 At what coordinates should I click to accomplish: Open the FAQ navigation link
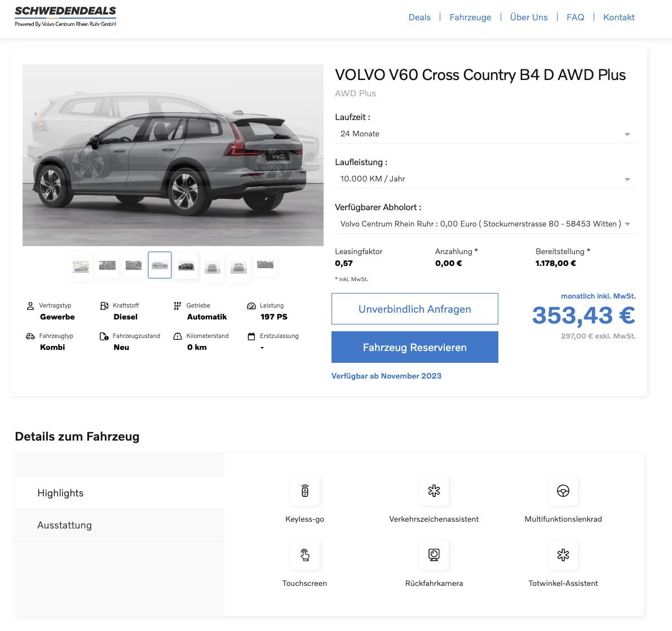(575, 17)
